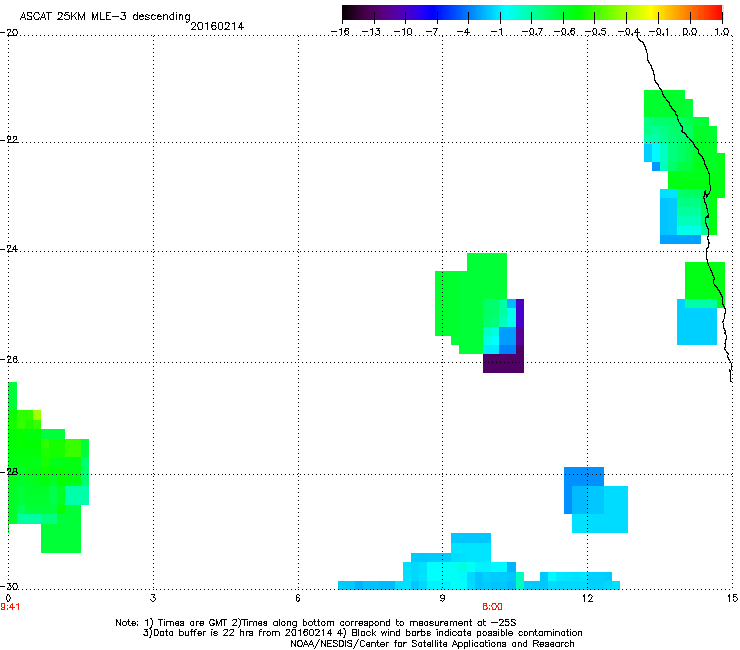
Task: Click the '-24' latitude axis label
Action: pos(9,249)
